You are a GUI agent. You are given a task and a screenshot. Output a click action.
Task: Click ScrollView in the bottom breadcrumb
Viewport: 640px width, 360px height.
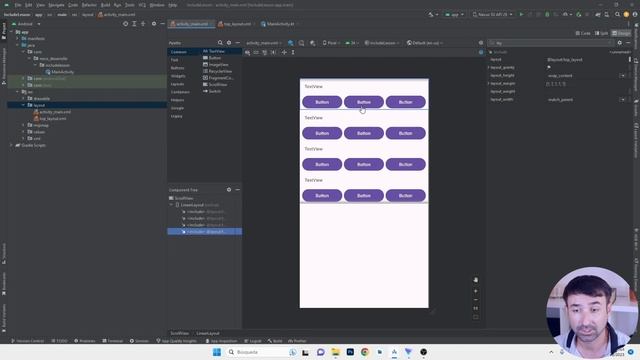[x=179, y=333]
